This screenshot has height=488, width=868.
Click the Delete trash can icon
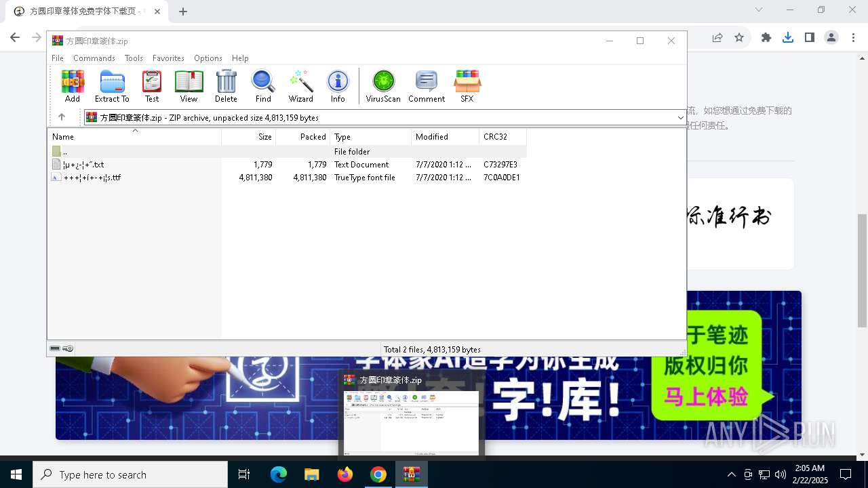pos(226,86)
